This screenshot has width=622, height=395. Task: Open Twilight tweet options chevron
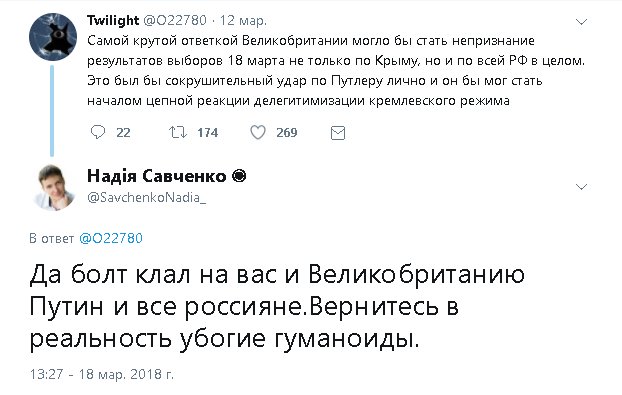pos(581,22)
